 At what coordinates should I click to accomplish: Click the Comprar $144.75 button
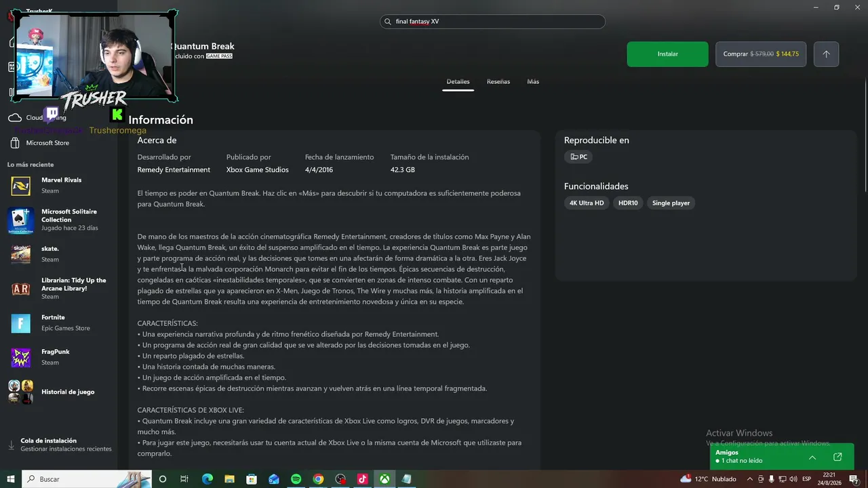pos(761,54)
